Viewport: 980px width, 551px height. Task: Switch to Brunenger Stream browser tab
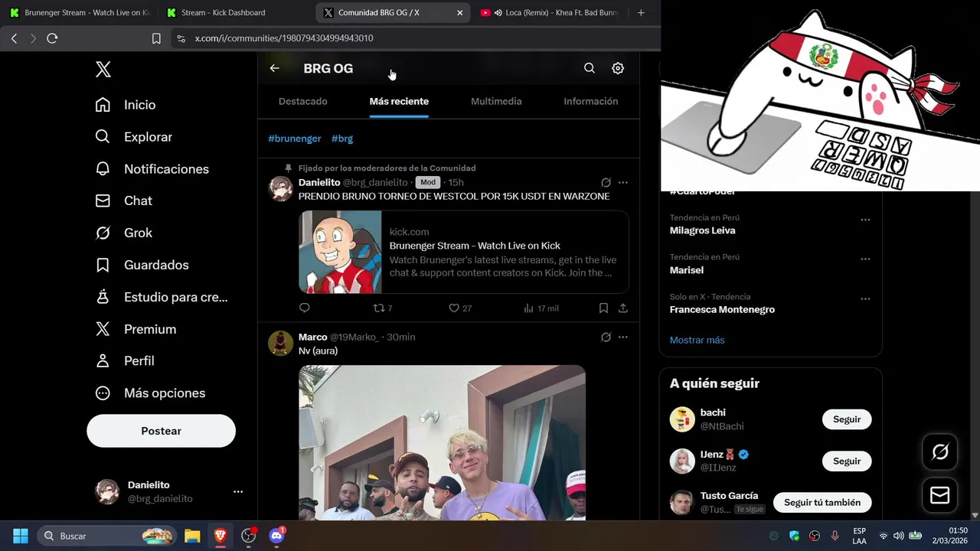(79, 13)
